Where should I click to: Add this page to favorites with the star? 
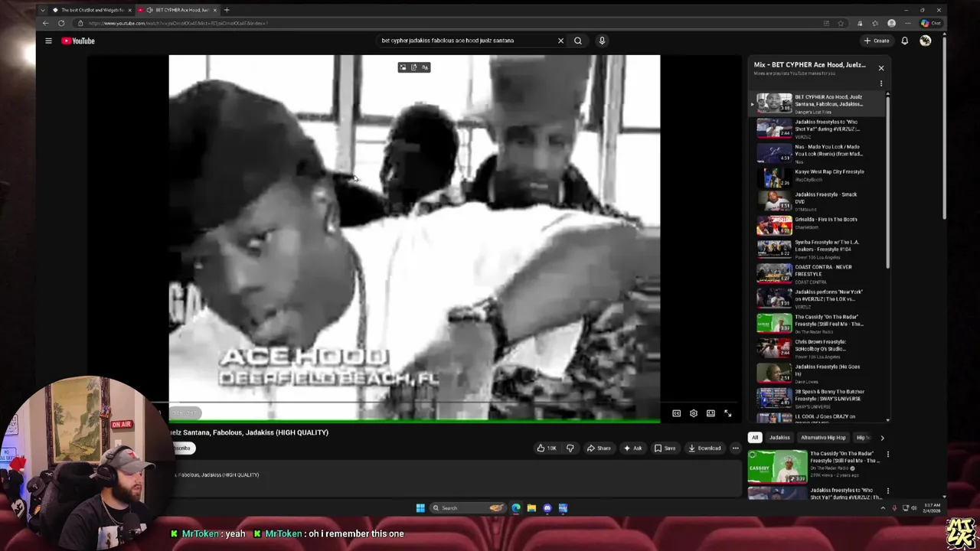pos(841,23)
